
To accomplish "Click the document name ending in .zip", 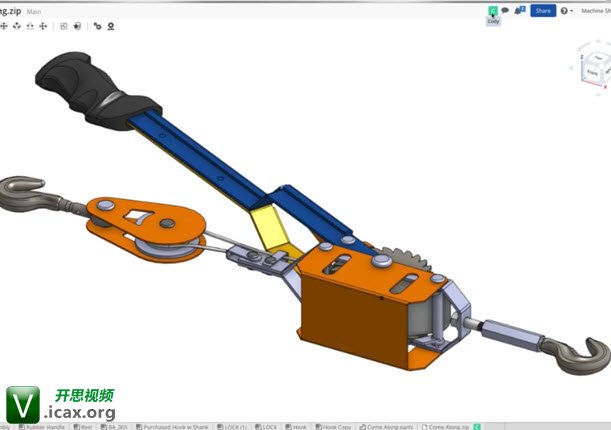I will pos(11,11).
